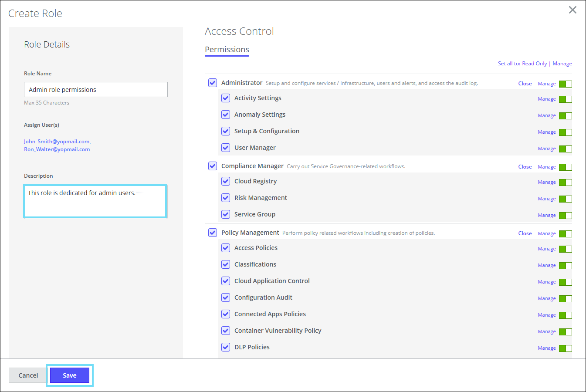Collapse the Compliance Manager section
Image resolution: width=586 pixels, height=392 pixels.
[525, 167]
